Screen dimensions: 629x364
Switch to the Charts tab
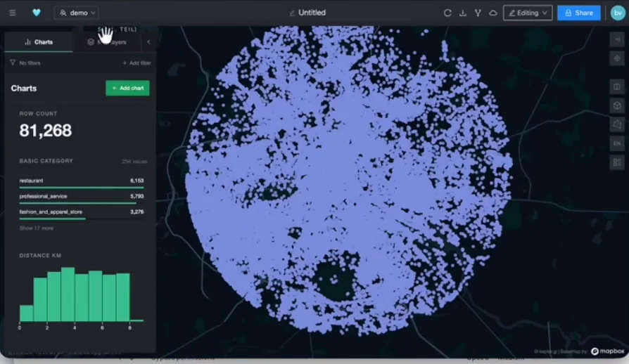click(x=39, y=42)
